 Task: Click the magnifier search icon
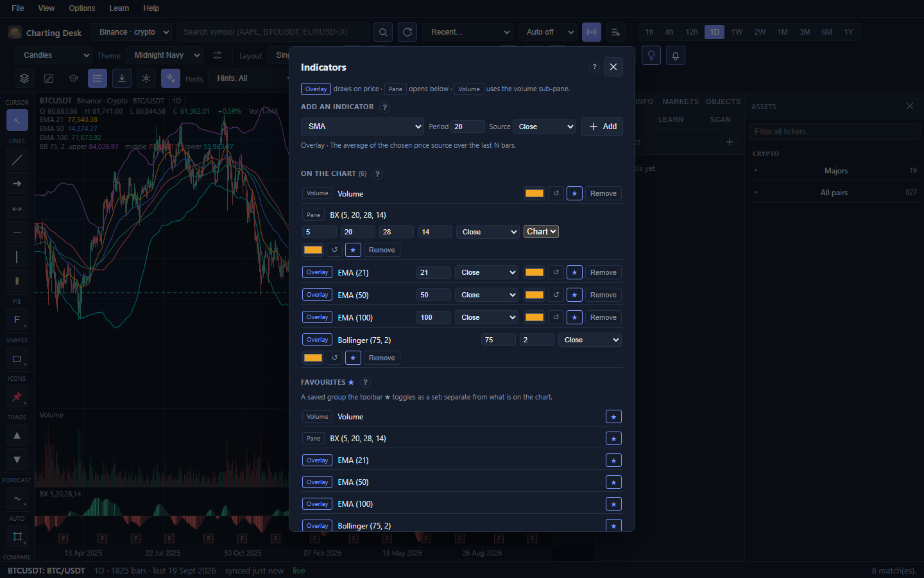click(x=383, y=32)
